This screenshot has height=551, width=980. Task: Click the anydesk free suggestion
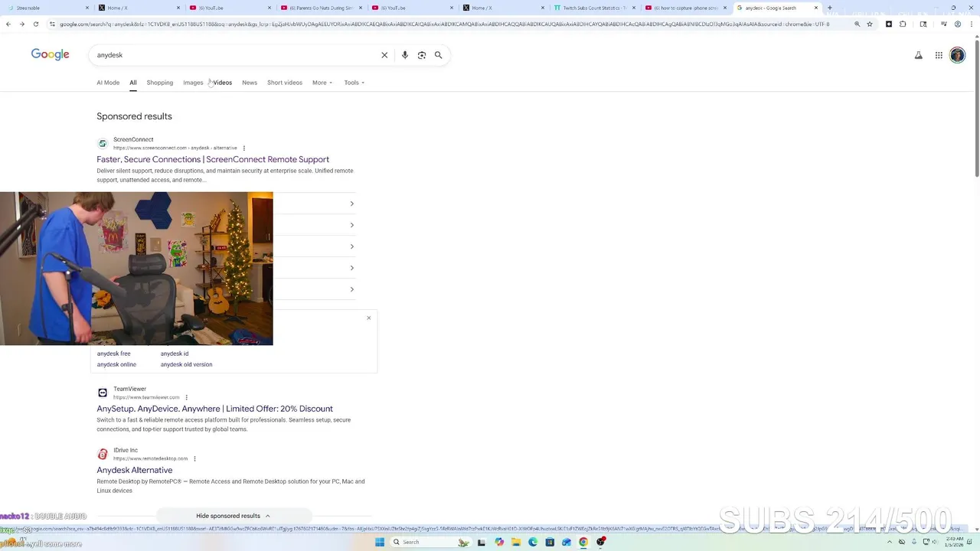pos(114,354)
